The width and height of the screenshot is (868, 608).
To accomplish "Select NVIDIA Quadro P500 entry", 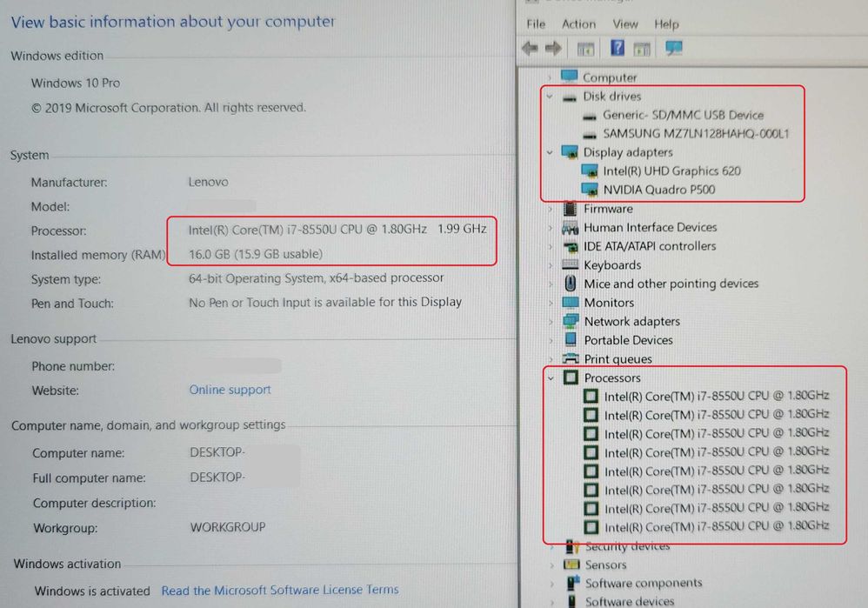I will (x=658, y=190).
